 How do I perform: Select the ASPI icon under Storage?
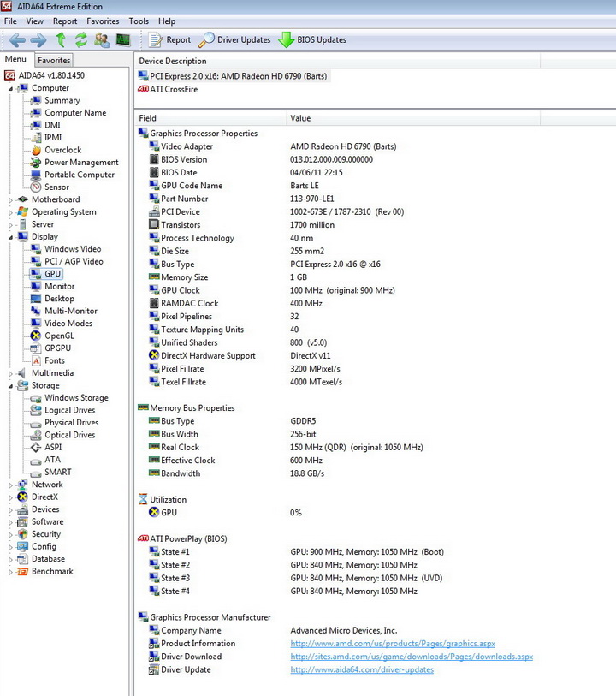(x=36, y=448)
